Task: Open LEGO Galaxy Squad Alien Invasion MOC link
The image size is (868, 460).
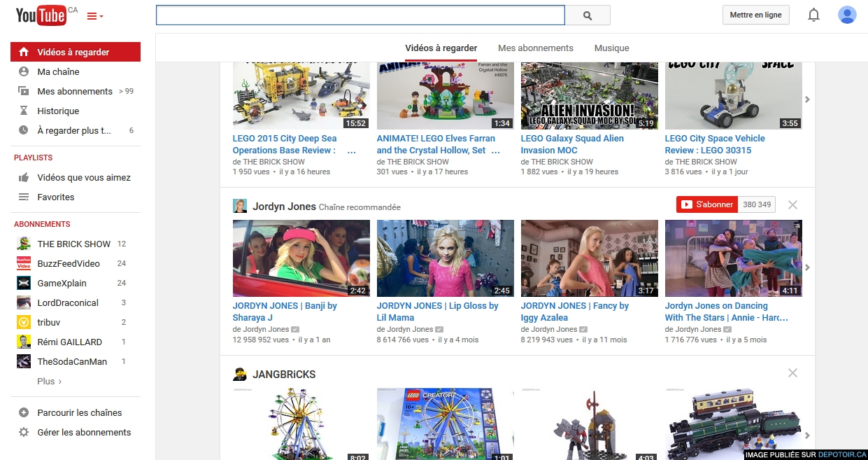Action: point(572,144)
